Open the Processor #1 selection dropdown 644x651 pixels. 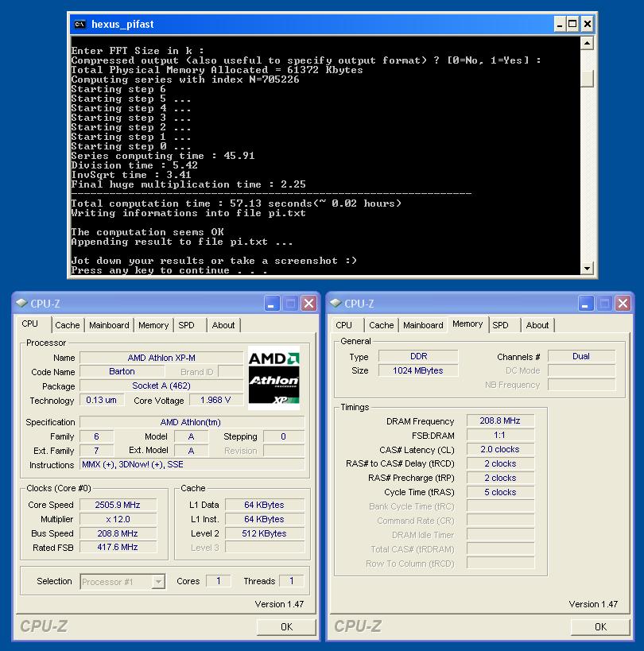(x=158, y=582)
